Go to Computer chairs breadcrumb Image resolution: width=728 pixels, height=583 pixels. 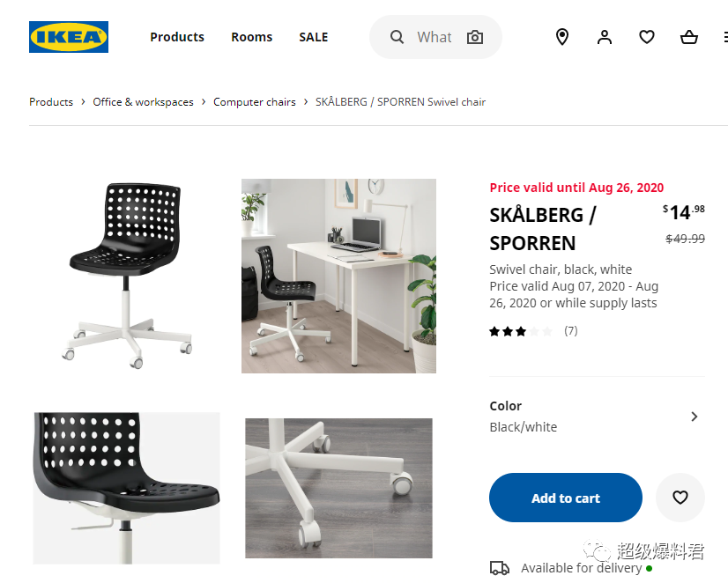click(255, 102)
